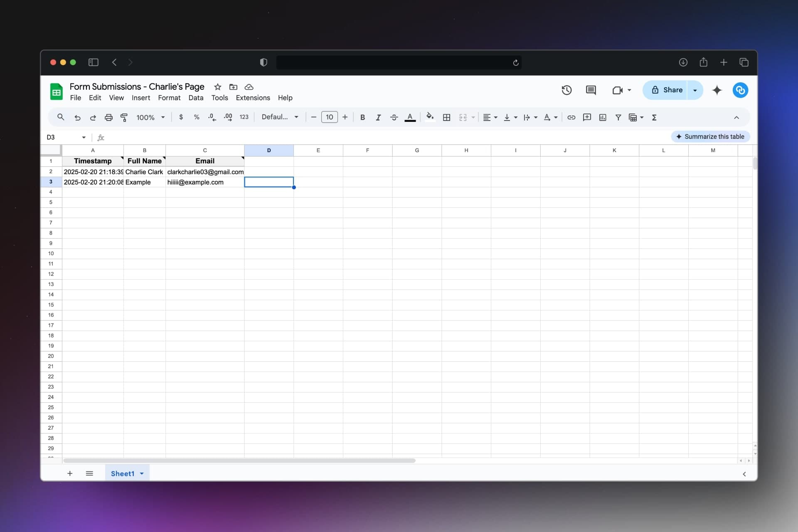This screenshot has height=532, width=798.
Task: Add a new sheet
Action: pyautogui.click(x=70, y=473)
